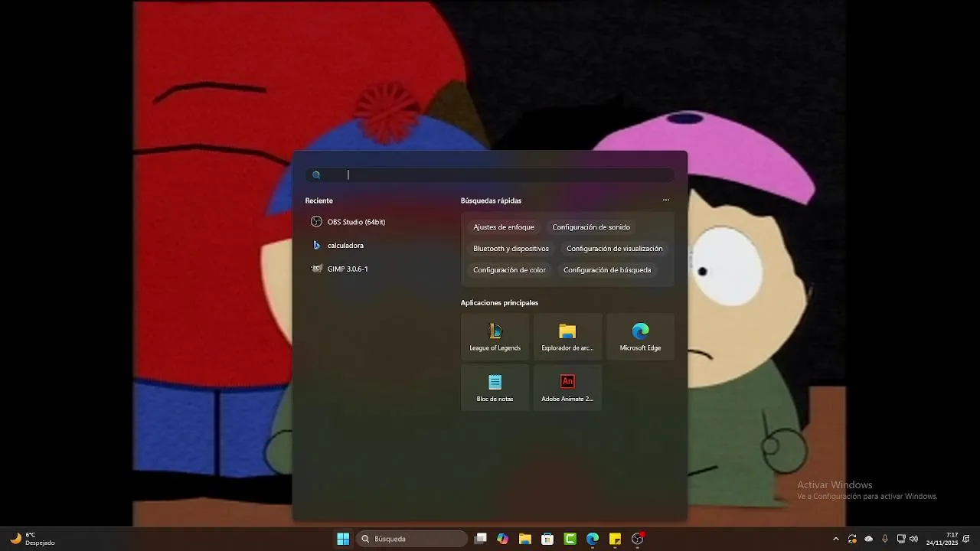The width and height of the screenshot is (980, 551).
Task: Select Configuración de color quick search
Action: pos(509,270)
